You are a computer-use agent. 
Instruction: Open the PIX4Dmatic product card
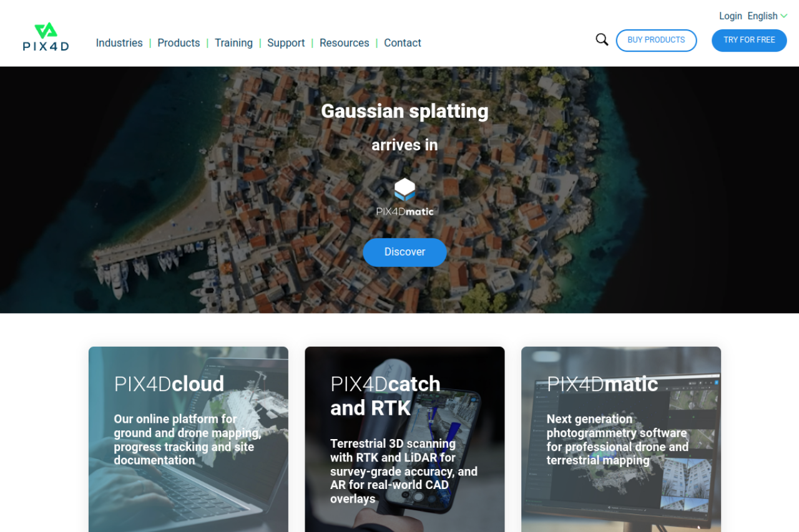[x=621, y=439]
